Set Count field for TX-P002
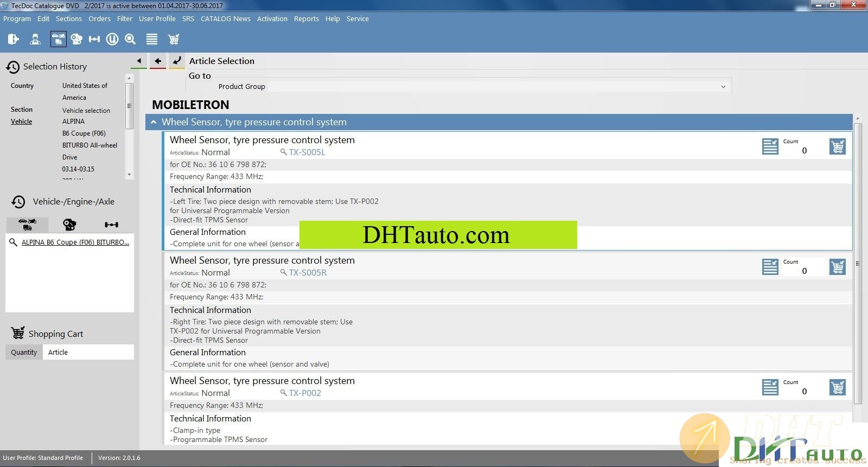 click(804, 392)
